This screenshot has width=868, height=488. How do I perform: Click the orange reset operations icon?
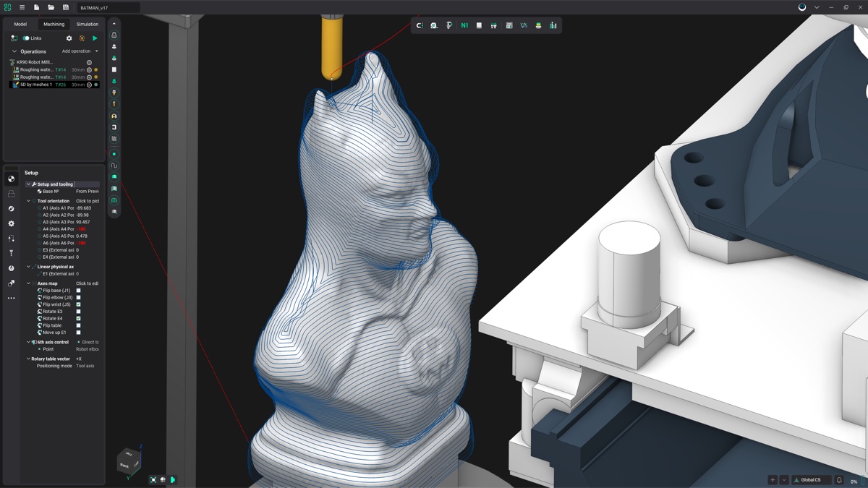(82, 38)
